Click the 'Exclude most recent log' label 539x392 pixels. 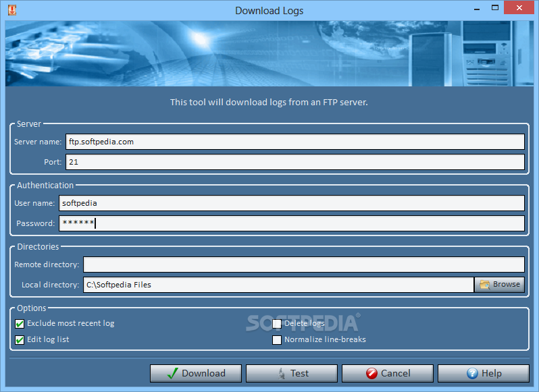[x=71, y=323]
